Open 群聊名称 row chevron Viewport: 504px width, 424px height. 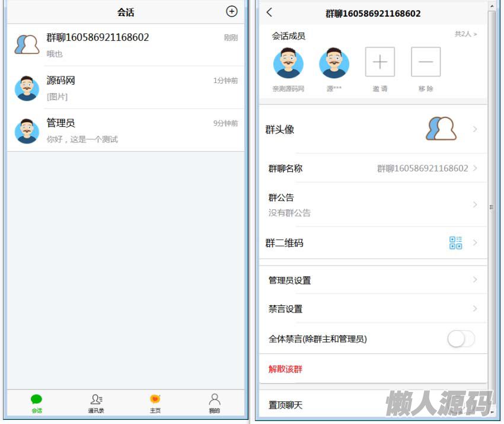475,168
